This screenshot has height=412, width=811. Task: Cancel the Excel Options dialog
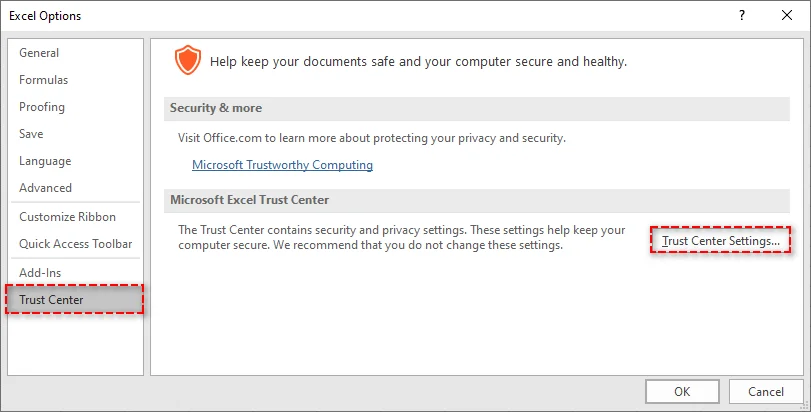pos(765,391)
